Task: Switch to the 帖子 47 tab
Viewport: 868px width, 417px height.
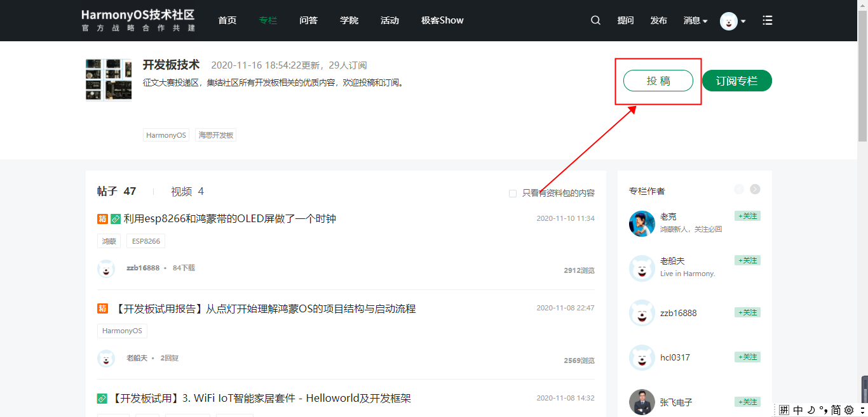Action: click(116, 191)
